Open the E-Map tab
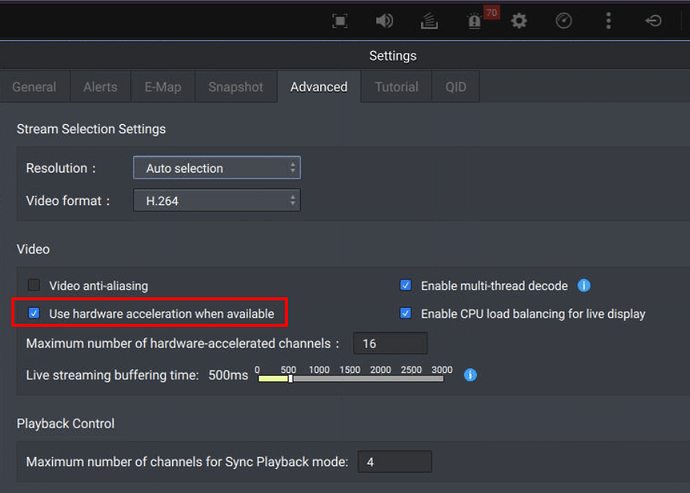 pos(162,87)
